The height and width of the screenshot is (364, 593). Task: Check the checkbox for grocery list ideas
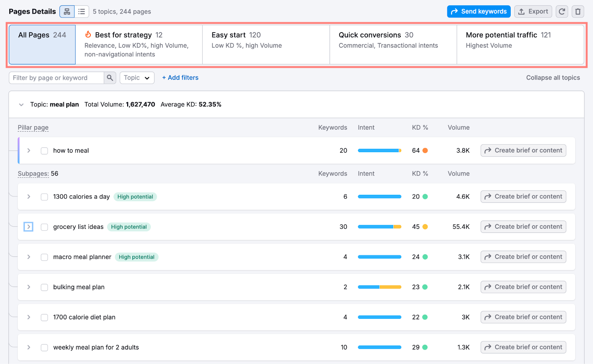coord(44,227)
